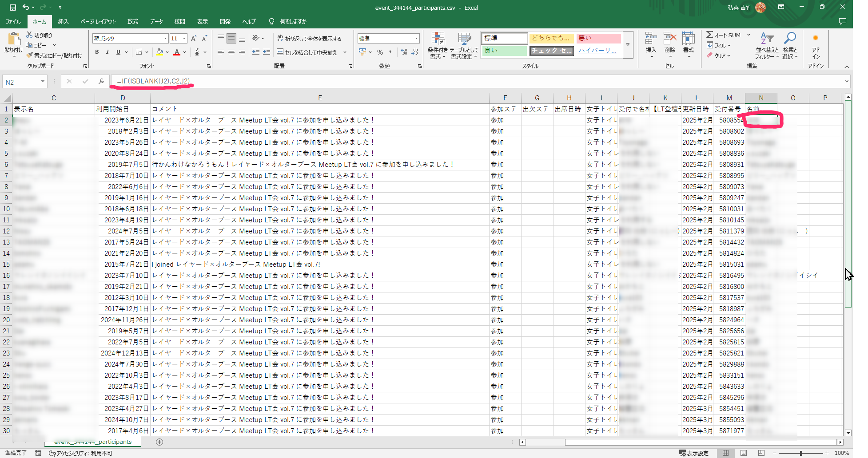Toggle bold formatting
This screenshot has height=458, width=868.
[97, 52]
